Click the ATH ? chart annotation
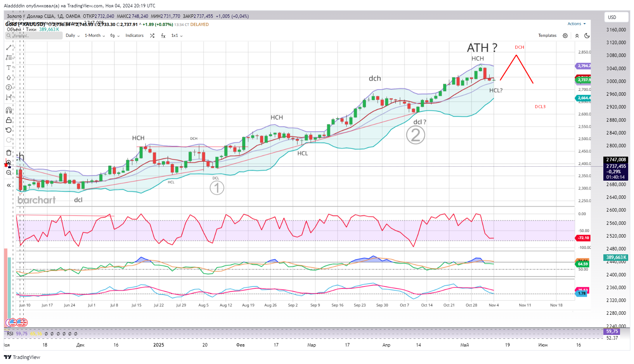This screenshot has height=364, width=634. (482, 48)
